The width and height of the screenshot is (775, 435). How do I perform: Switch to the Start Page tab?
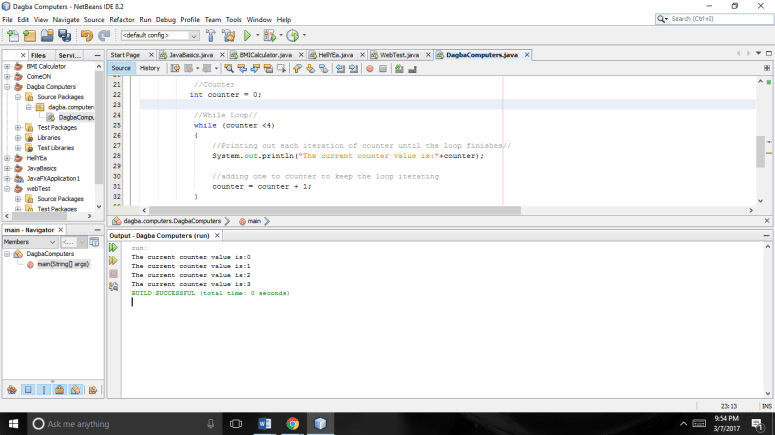(125, 55)
